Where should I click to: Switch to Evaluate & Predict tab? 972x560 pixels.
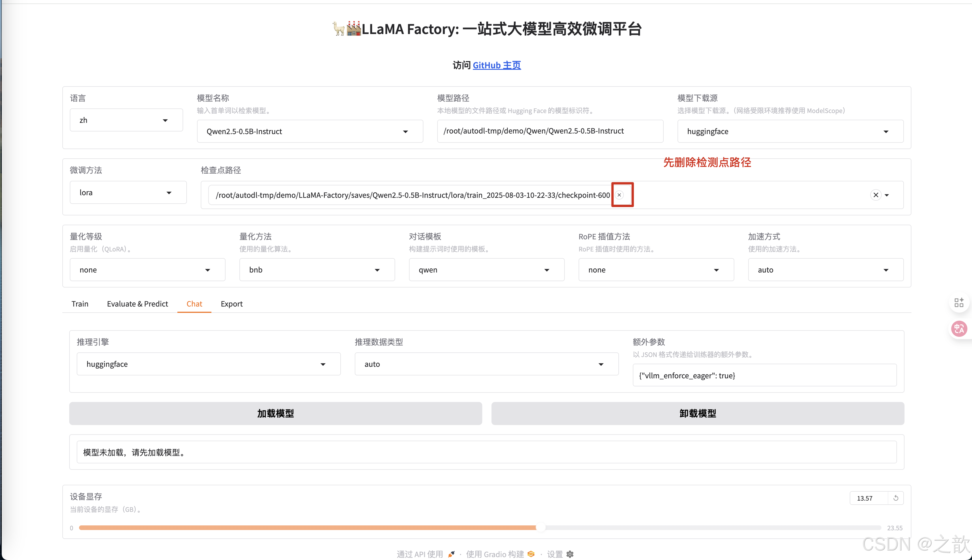pos(137,304)
